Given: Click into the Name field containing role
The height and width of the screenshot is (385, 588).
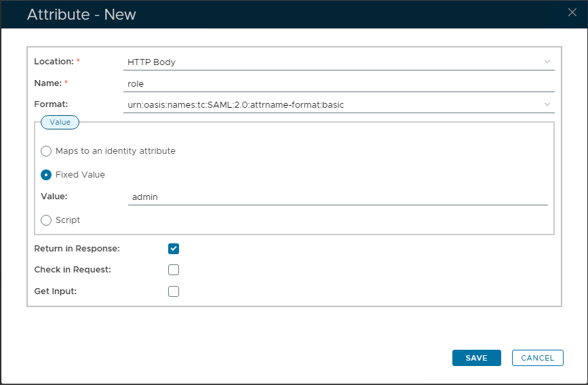Looking at the screenshot, I should pos(339,83).
